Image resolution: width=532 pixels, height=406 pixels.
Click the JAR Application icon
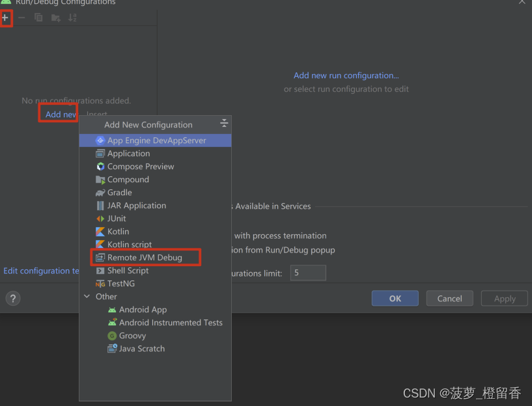(x=100, y=206)
